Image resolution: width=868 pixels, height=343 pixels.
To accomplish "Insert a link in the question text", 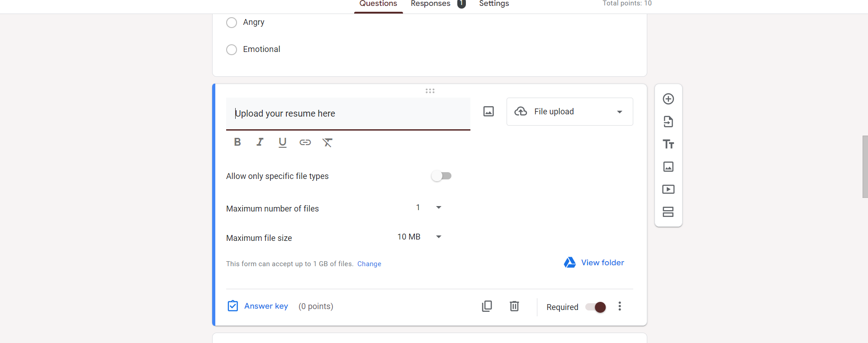I will coord(305,142).
